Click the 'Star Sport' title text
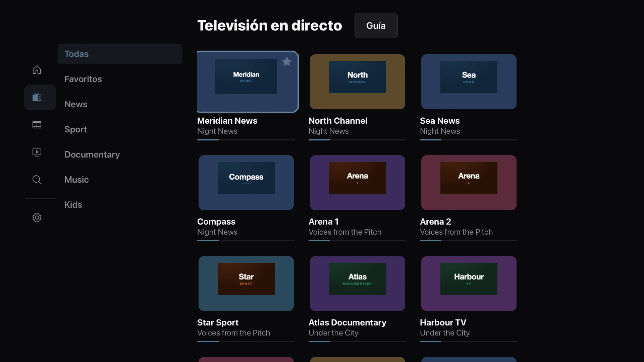The width and height of the screenshot is (644, 362). point(218,322)
